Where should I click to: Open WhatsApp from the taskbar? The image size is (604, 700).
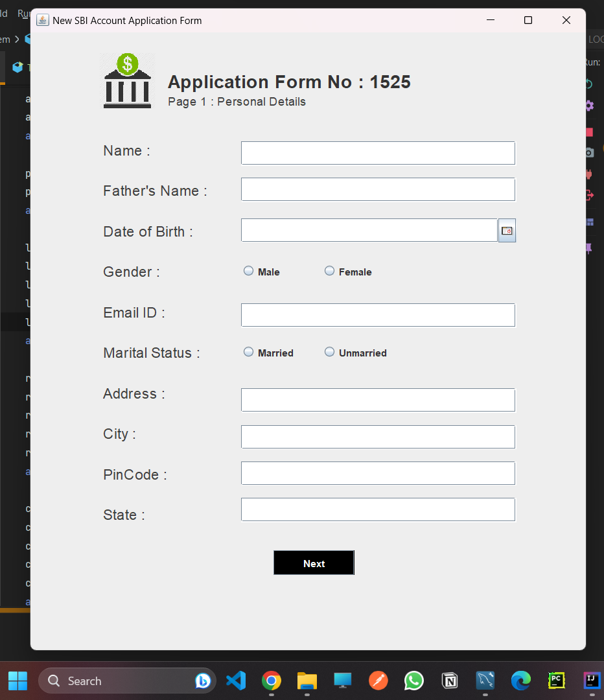(414, 681)
